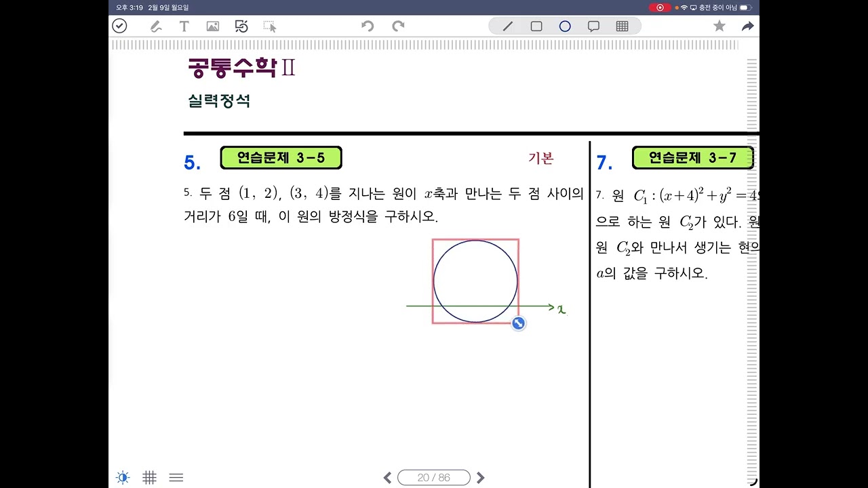Tap the Wi-Fi status icon

point(684,7)
